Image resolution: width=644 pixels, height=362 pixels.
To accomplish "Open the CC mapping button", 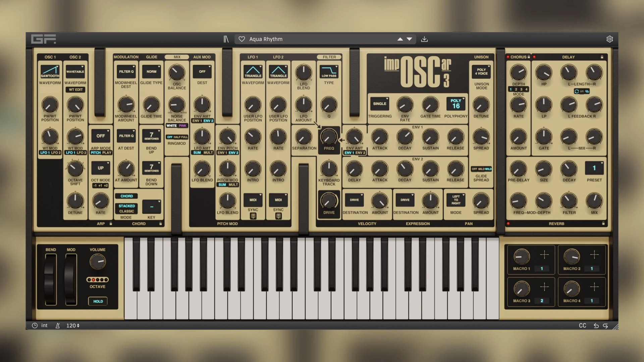I will coord(582,325).
